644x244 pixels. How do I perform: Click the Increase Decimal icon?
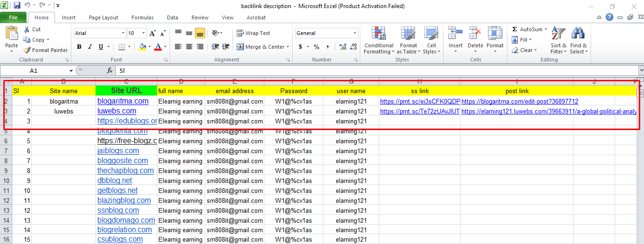(x=343, y=47)
